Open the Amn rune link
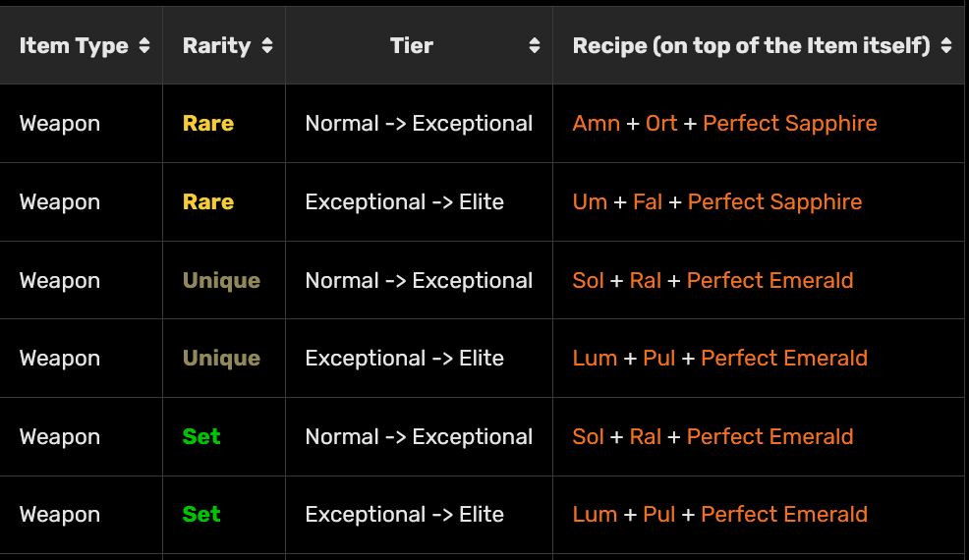The width and height of the screenshot is (969, 560). [x=596, y=124]
